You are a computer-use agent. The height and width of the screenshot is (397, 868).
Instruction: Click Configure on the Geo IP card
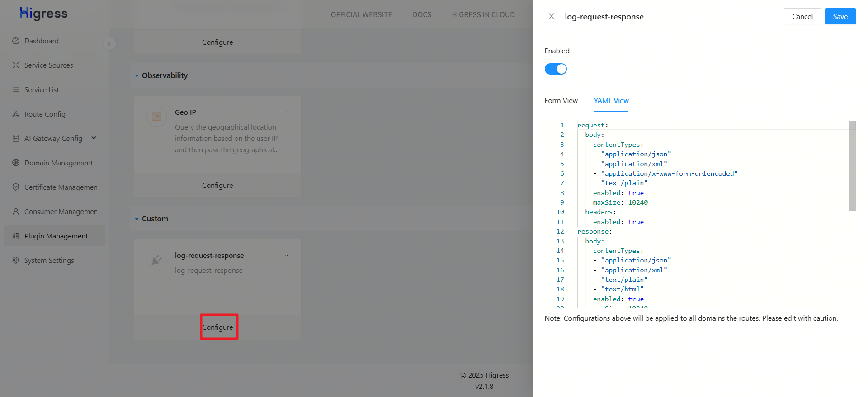click(217, 185)
